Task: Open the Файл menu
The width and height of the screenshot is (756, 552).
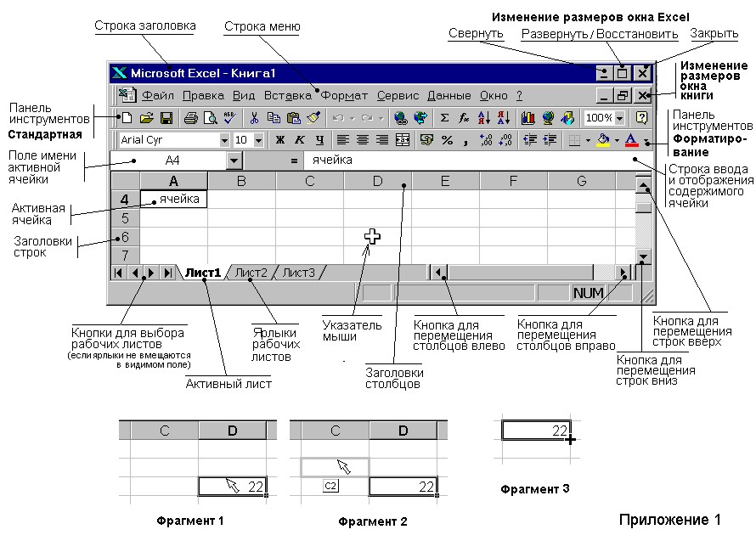Action: (x=158, y=95)
